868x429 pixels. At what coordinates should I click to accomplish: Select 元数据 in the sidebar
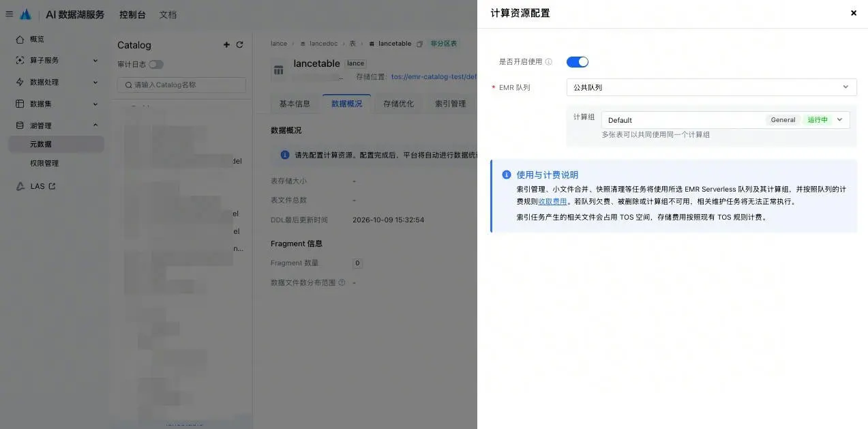pyautogui.click(x=56, y=145)
